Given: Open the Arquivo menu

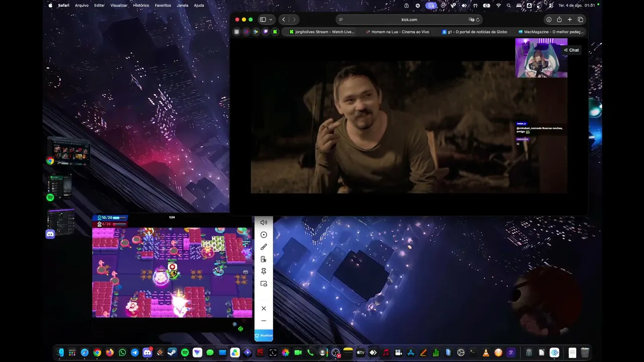Looking at the screenshot, I should [x=82, y=6].
